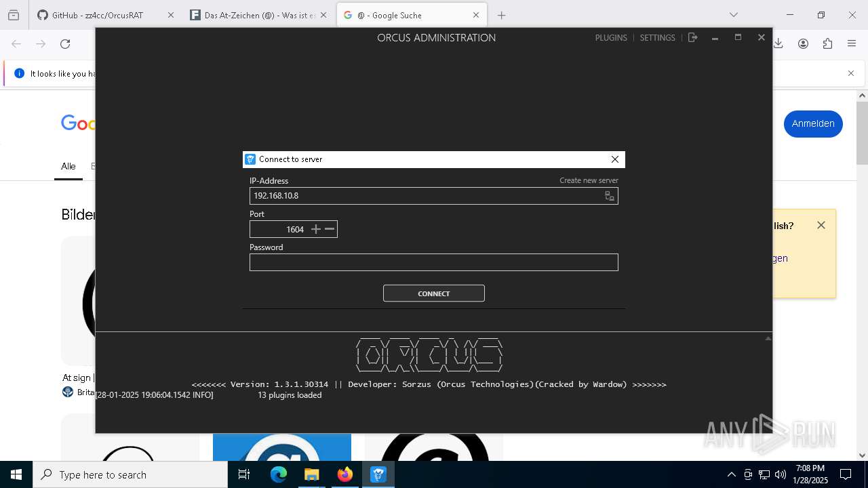The image size is (868, 488).
Task: Click the Anmelden button on Google
Action: (x=813, y=124)
